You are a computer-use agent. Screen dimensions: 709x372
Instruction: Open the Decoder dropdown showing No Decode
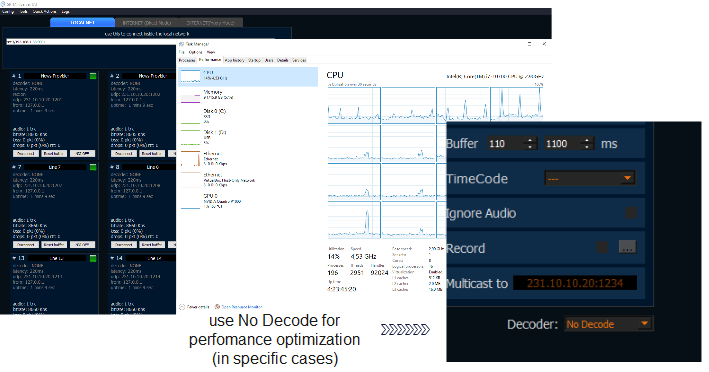[608, 324]
